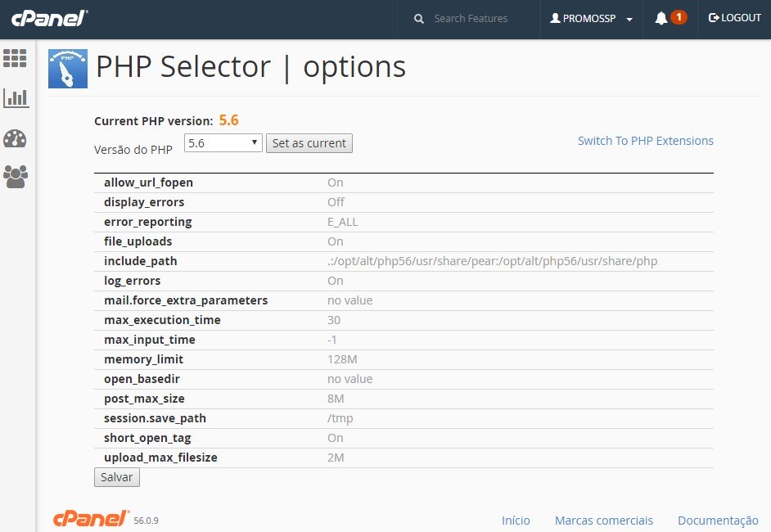
Task: Edit the error_reporting value E_ALL
Action: 343,222
